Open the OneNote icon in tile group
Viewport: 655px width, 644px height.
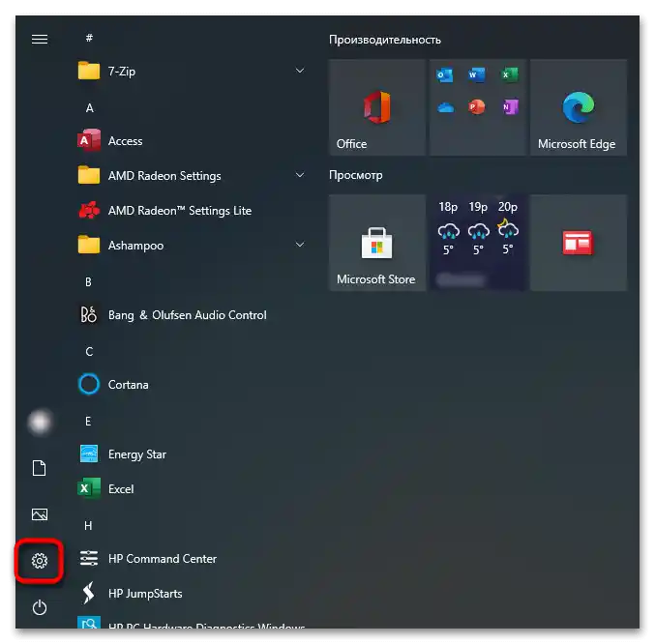[x=510, y=106]
